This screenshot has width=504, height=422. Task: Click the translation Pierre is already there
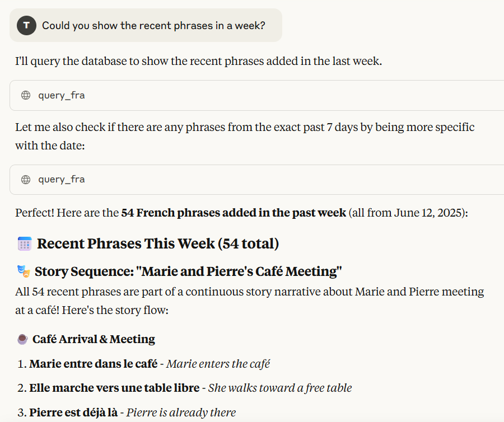click(x=181, y=412)
